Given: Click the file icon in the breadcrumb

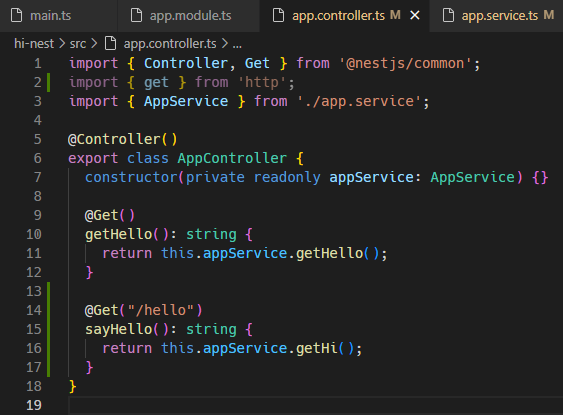Looking at the screenshot, I should click(110, 43).
